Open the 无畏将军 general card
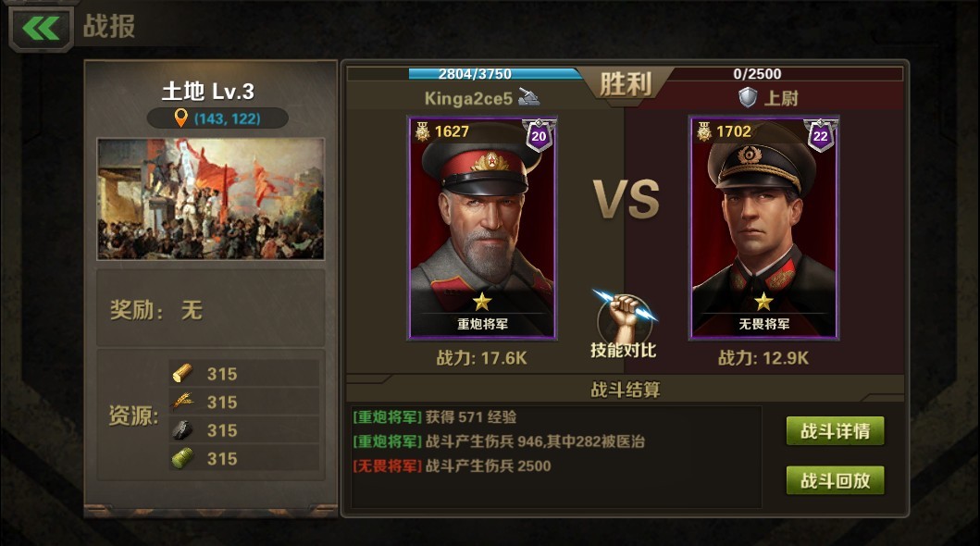Viewport: 980px width, 546px height. point(763,228)
